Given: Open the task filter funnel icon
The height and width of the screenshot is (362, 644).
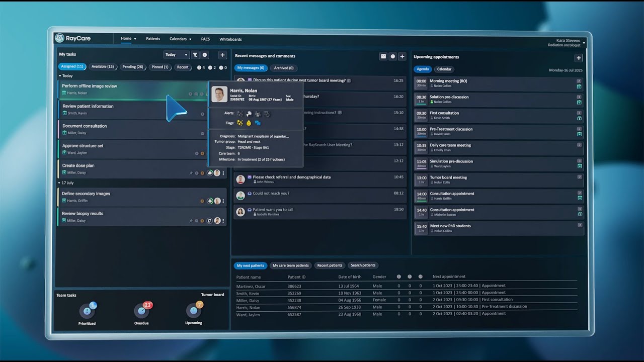Looking at the screenshot, I should 195,55.
